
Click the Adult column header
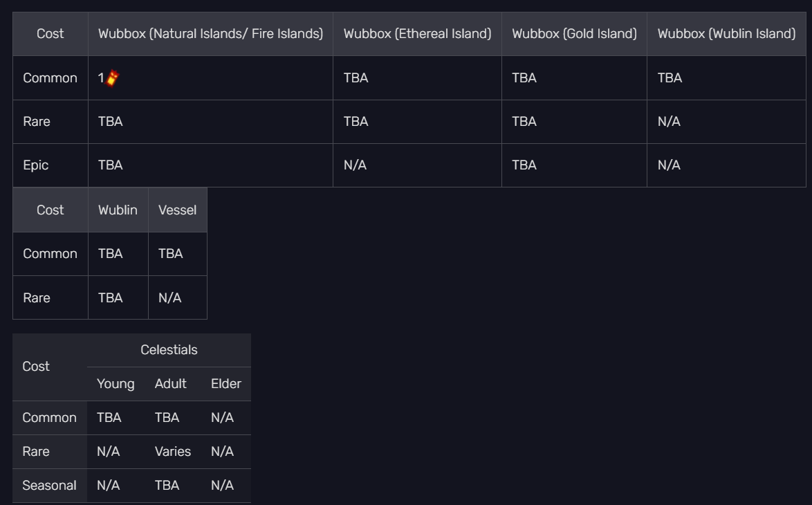point(171,384)
